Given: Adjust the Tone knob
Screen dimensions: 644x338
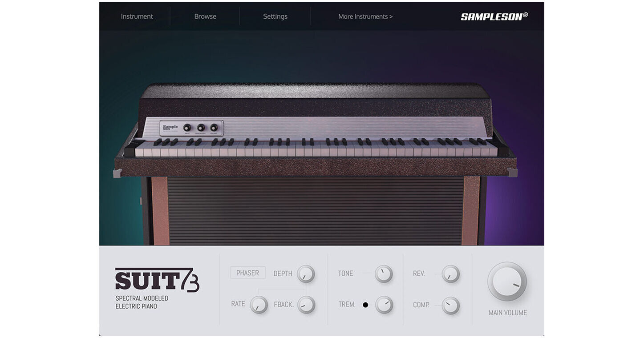Looking at the screenshot, I should (x=383, y=274).
